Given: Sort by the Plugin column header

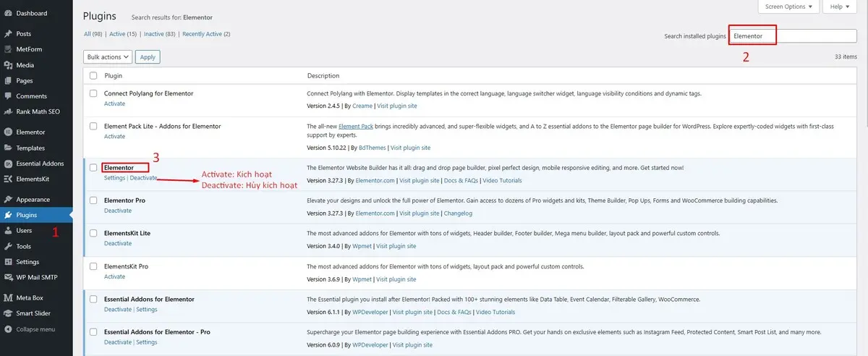Looking at the screenshot, I should [x=113, y=75].
